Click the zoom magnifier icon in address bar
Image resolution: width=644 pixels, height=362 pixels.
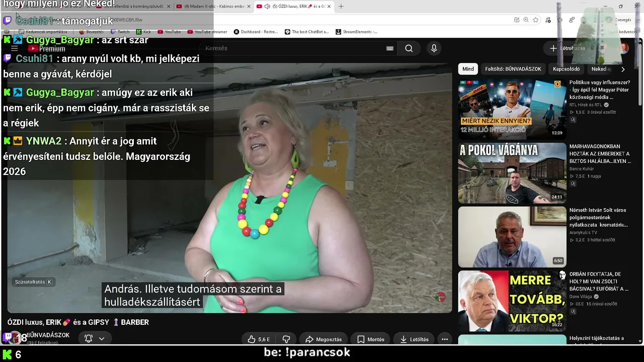[x=526, y=20]
